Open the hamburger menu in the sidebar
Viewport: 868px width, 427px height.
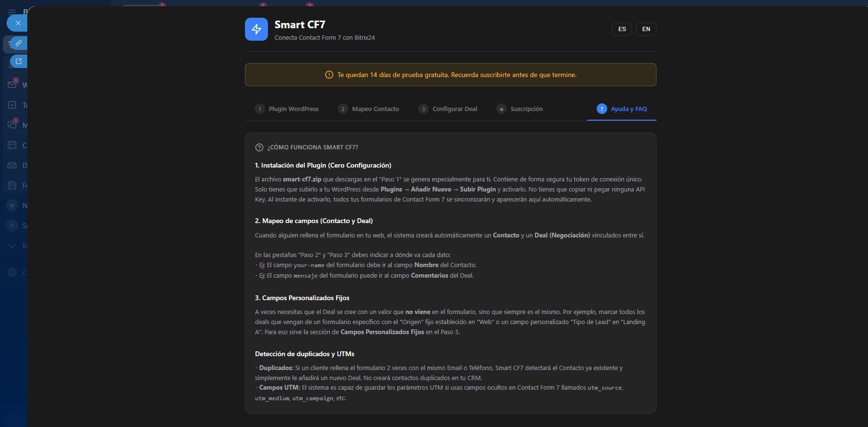[12, 12]
